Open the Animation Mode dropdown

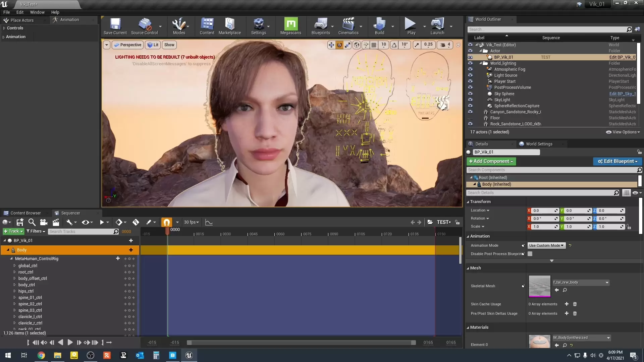tap(546, 245)
